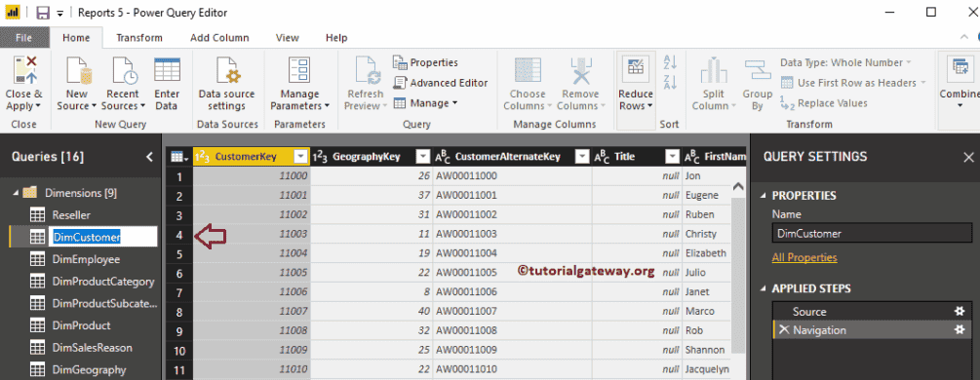Click the Enter Data table icon
This screenshot has width=980, height=380.
pyautogui.click(x=167, y=70)
